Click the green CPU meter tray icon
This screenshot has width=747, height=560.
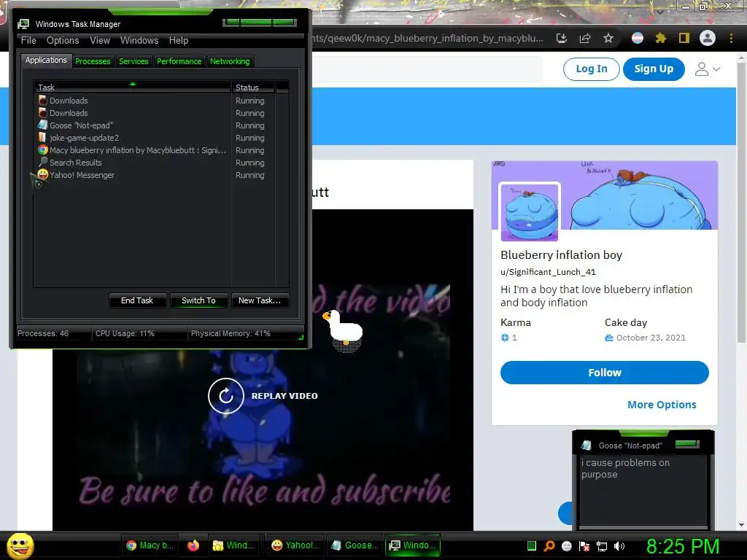point(532,545)
